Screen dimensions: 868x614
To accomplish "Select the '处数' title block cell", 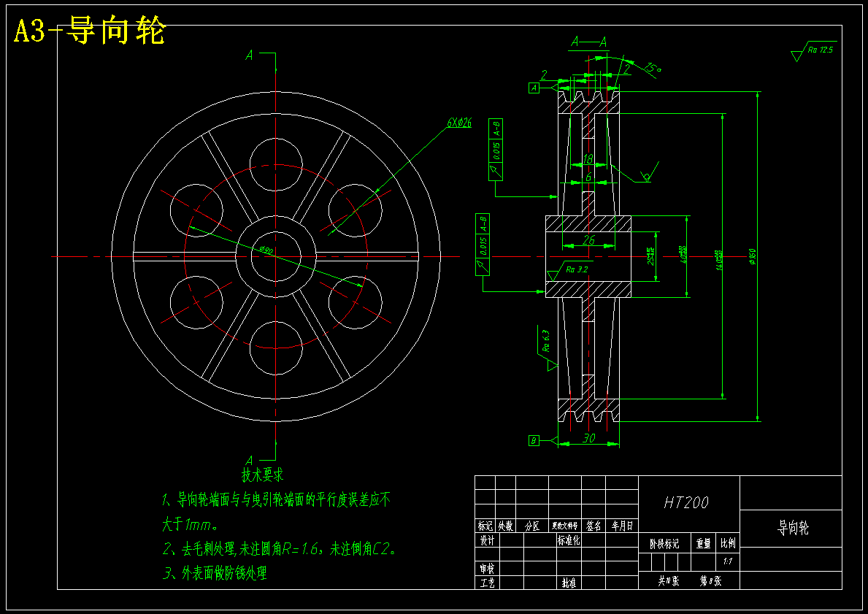I will click(x=505, y=526).
